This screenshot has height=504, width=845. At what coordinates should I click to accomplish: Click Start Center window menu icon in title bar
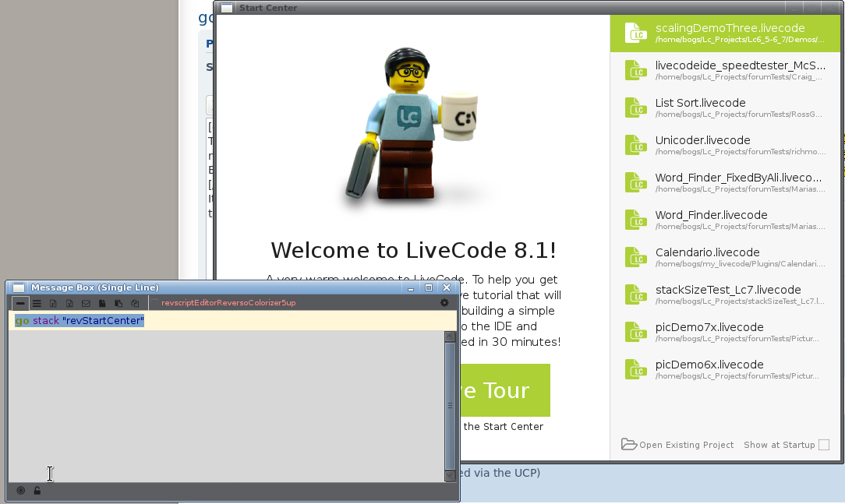(227, 8)
